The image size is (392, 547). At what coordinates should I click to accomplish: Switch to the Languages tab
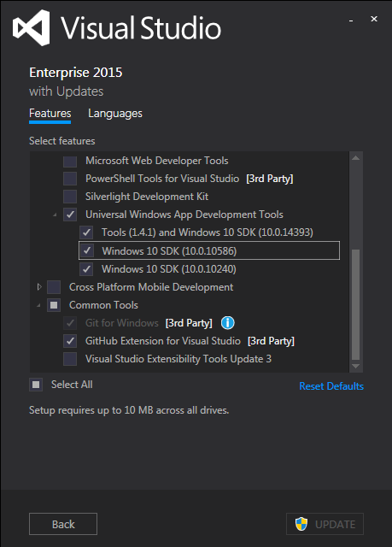(115, 114)
